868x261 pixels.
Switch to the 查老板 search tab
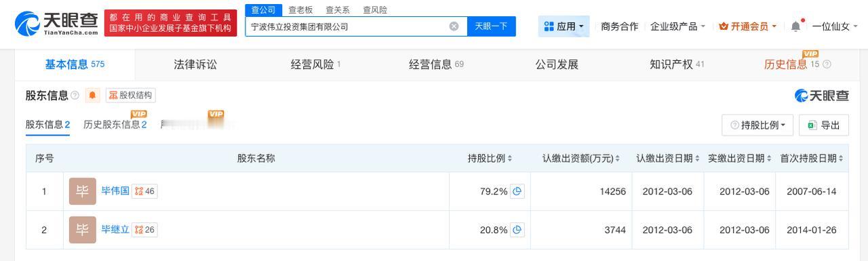300,9
